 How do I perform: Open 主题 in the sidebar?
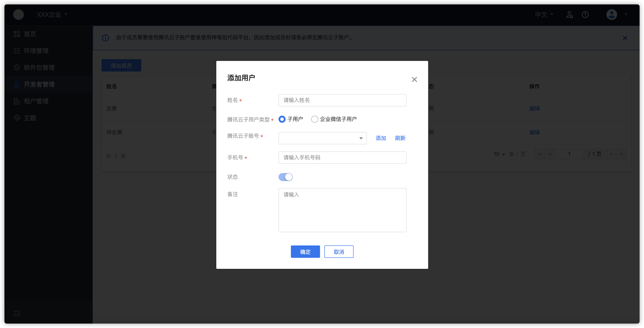tap(49, 118)
